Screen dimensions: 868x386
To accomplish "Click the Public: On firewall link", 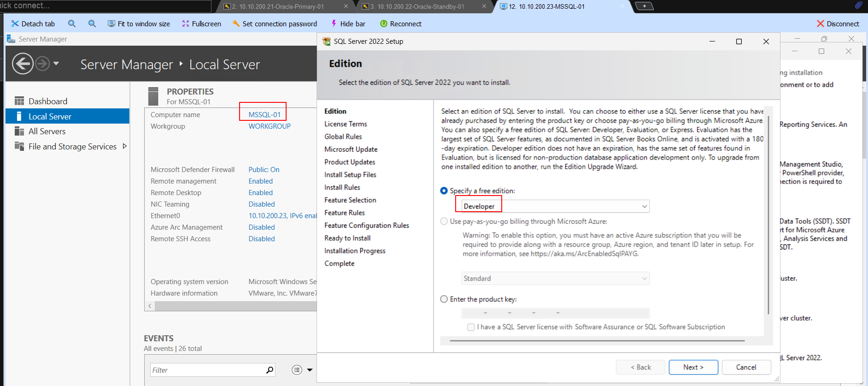I will click(x=264, y=170).
